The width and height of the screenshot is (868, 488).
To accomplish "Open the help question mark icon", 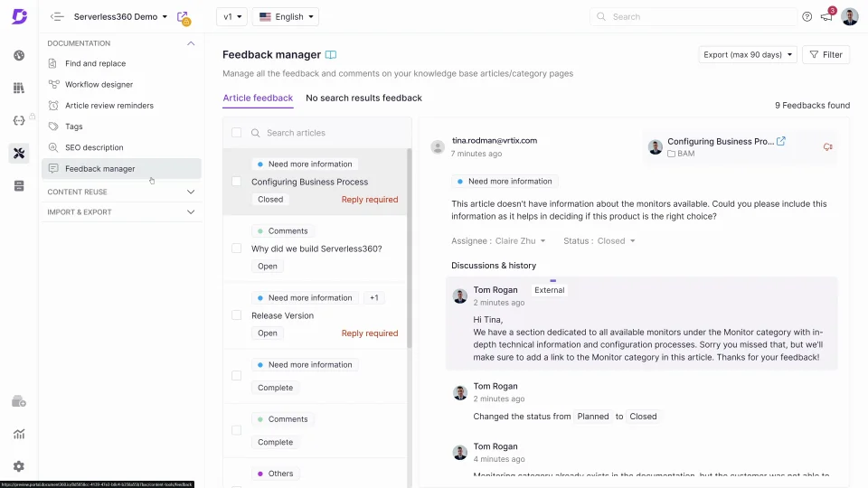I will click(x=807, y=16).
